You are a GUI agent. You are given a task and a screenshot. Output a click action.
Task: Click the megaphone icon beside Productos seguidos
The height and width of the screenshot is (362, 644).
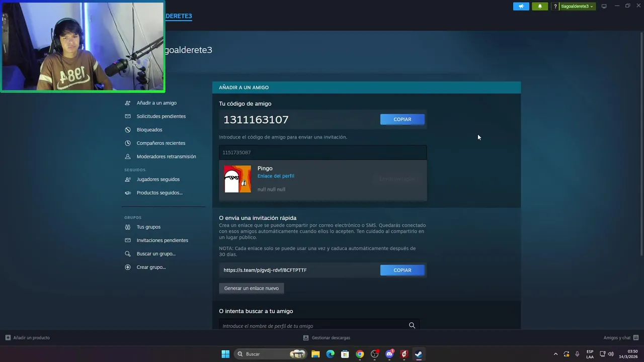(128, 193)
